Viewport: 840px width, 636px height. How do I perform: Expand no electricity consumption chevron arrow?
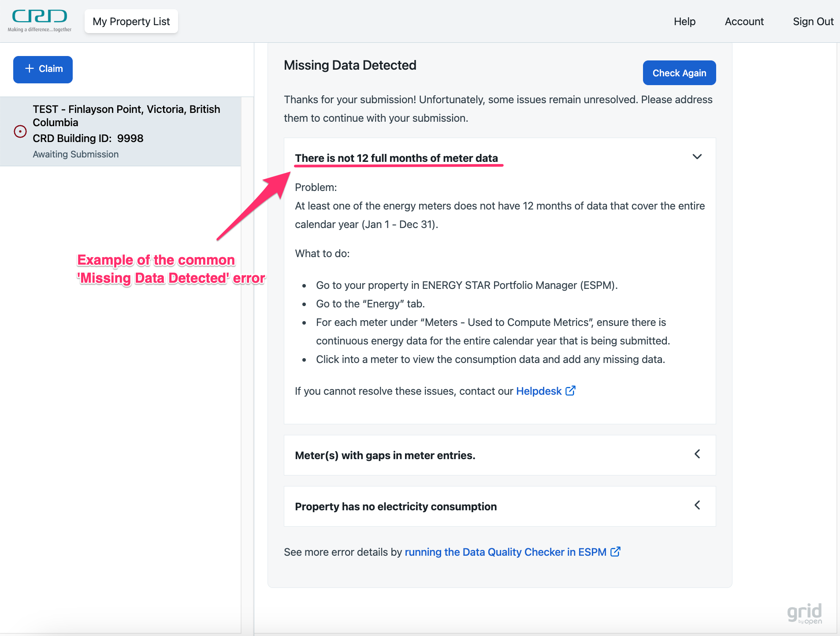click(x=697, y=505)
